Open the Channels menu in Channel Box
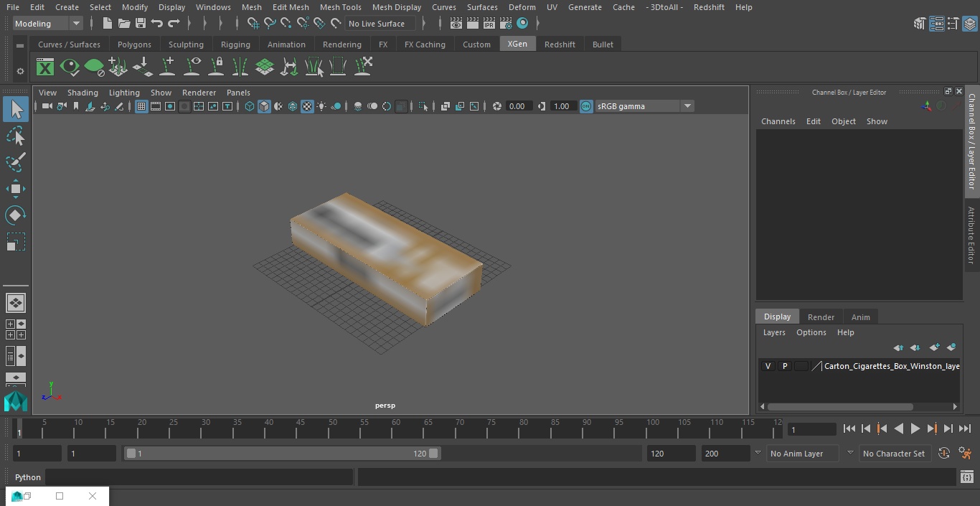The image size is (980, 506). coord(778,121)
